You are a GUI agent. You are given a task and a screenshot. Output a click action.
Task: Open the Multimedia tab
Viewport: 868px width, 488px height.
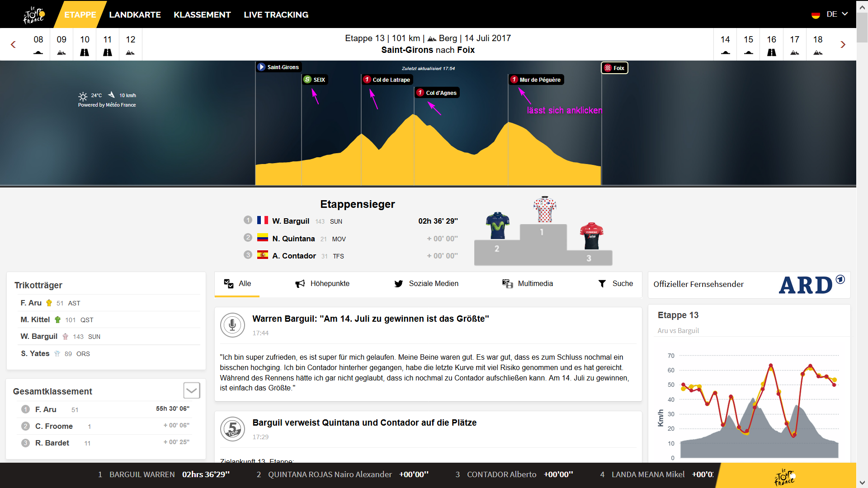click(x=528, y=284)
